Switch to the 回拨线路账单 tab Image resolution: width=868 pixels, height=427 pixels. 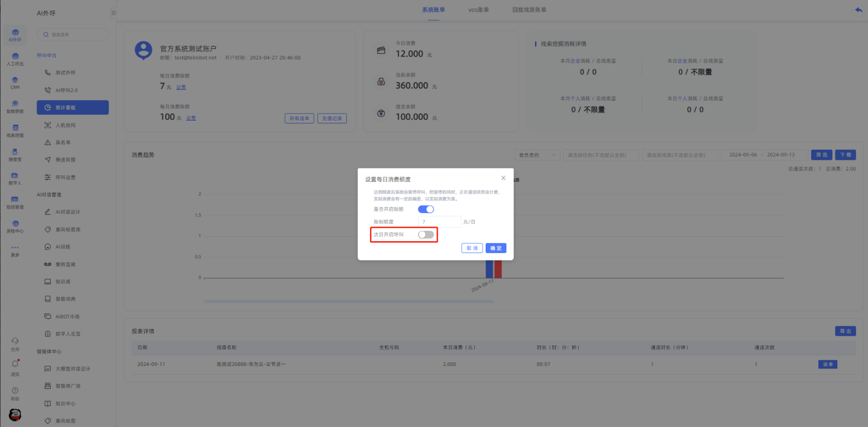529,10
